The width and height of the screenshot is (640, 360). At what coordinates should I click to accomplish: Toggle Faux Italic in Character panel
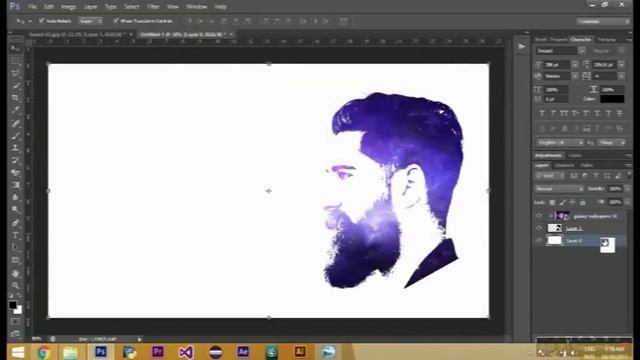pyautogui.click(x=553, y=113)
